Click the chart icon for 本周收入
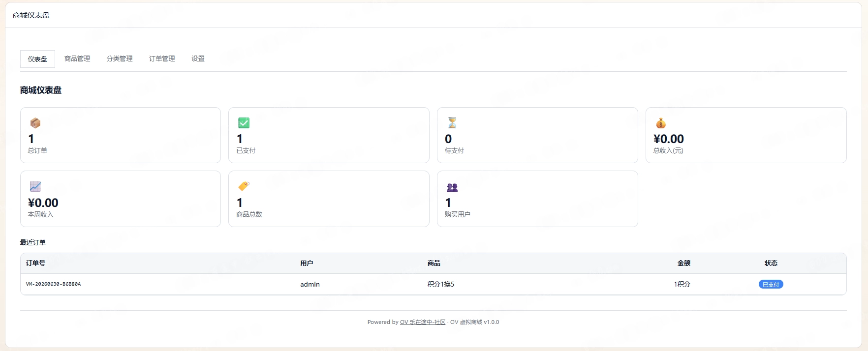The image size is (868, 351). coord(35,186)
